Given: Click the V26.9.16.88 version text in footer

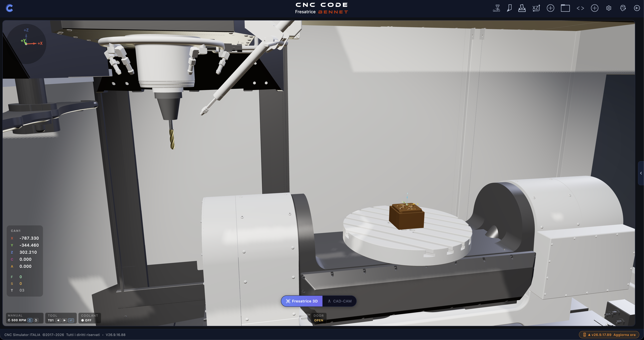Looking at the screenshot, I should point(115,335).
